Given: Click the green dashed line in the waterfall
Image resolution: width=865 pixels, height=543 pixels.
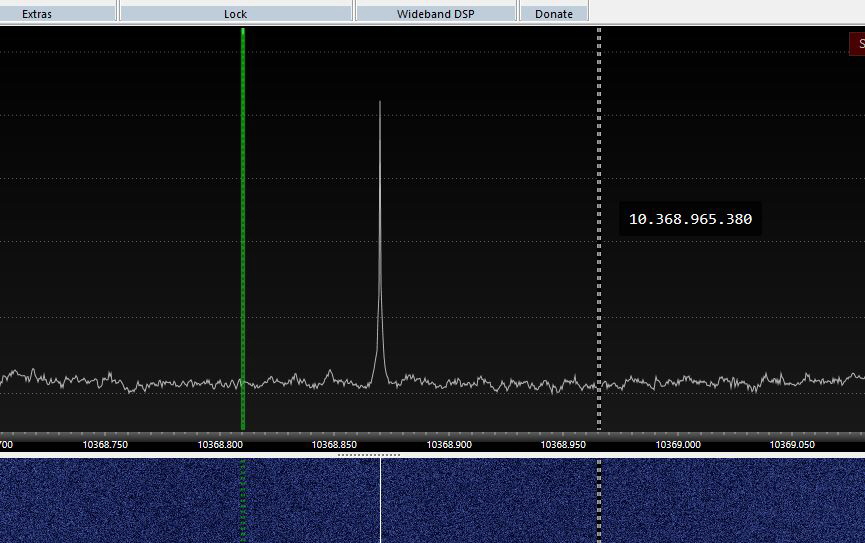Looking at the screenshot, I should pos(242,500).
